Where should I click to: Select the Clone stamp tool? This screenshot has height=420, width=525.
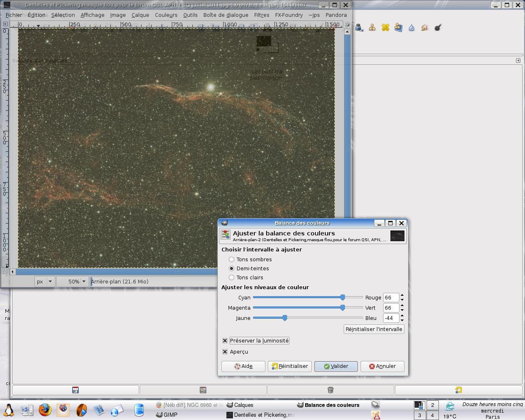(x=372, y=27)
